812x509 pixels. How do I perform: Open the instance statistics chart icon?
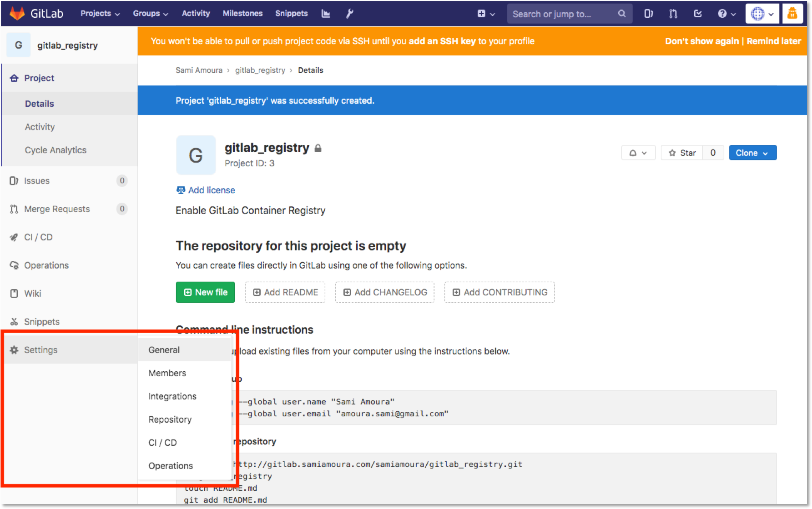coord(326,13)
